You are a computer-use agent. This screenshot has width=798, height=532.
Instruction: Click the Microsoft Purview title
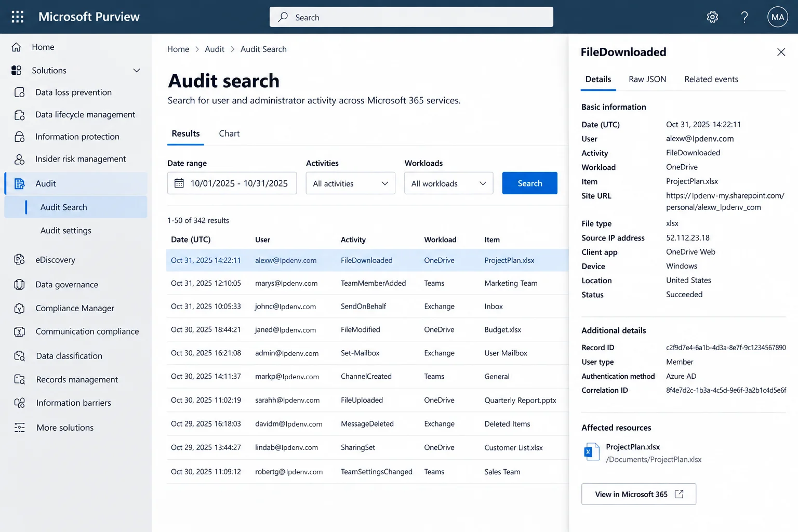tap(89, 17)
